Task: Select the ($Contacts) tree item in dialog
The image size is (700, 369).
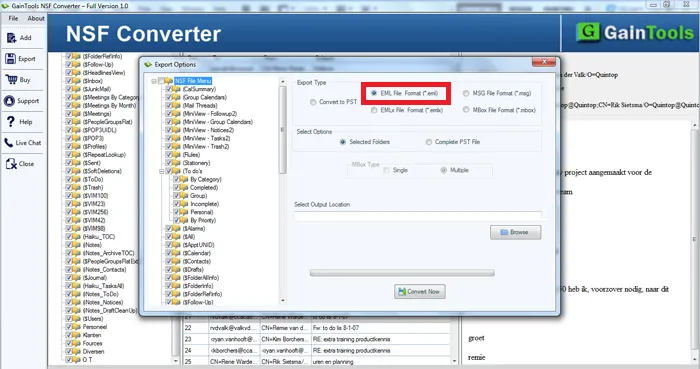Action: (x=196, y=261)
